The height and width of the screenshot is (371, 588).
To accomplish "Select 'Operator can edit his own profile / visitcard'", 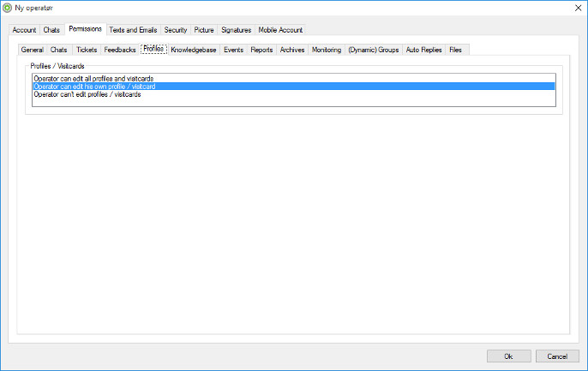I will point(294,87).
